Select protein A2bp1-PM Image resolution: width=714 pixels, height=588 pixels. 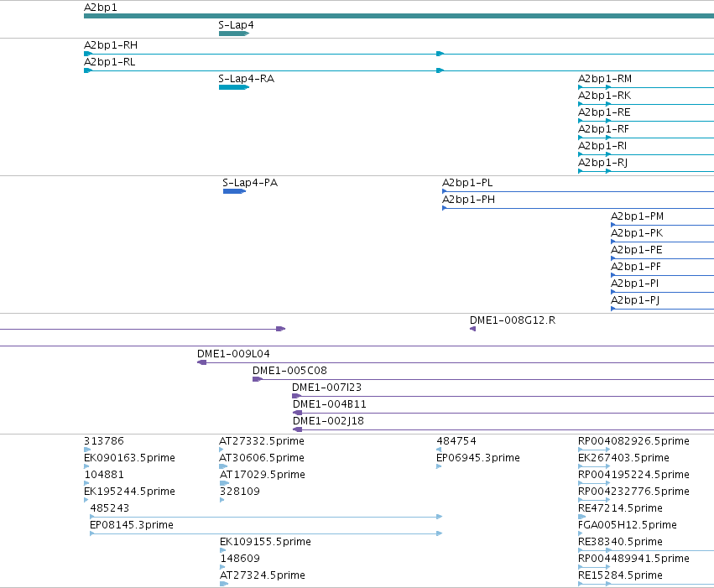click(x=637, y=216)
